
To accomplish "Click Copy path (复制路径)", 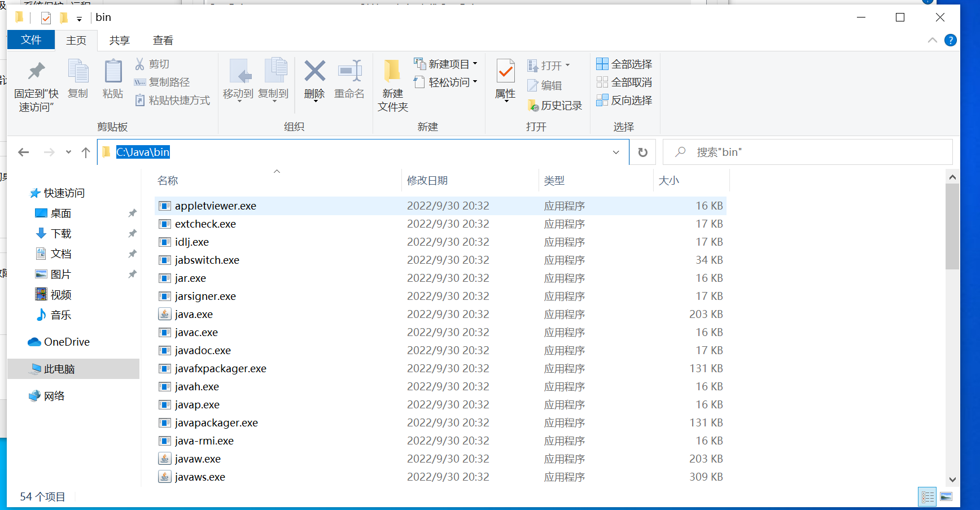I will click(x=161, y=82).
